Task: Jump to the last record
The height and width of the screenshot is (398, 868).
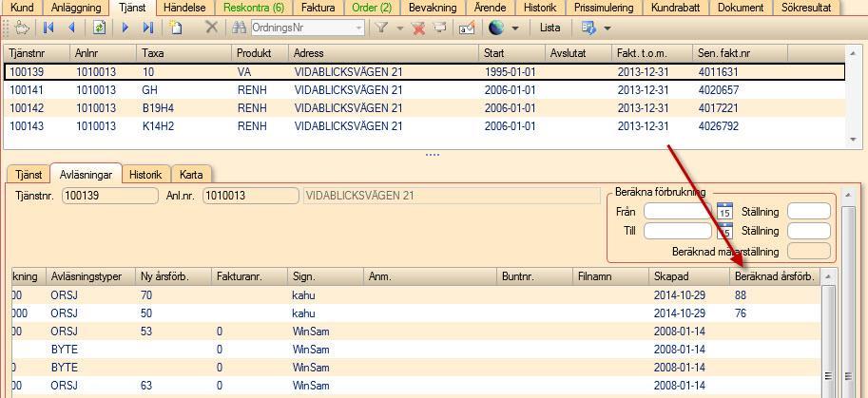Action: click(x=147, y=28)
